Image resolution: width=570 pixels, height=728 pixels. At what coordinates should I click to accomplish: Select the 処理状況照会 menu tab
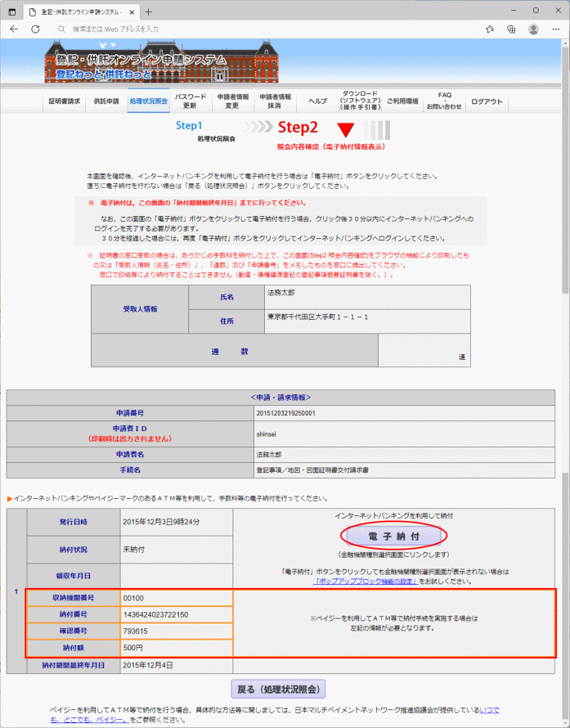[x=149, y=101]
